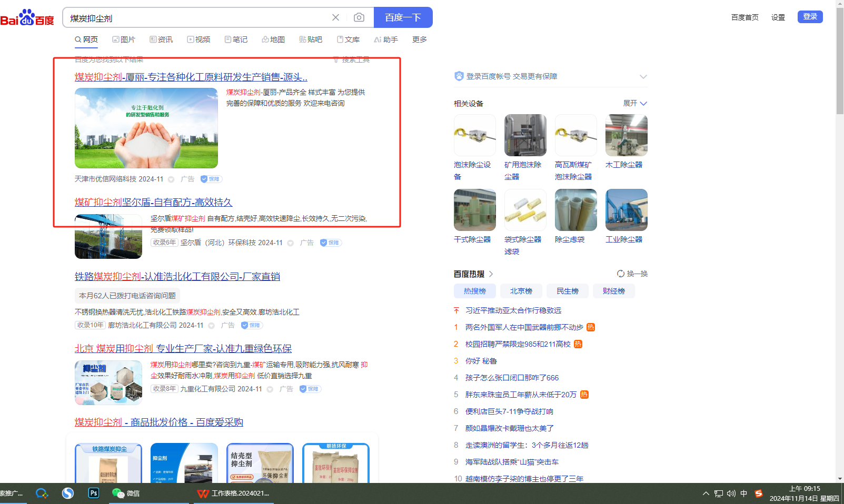
Task: Open the 百度首页 link
Action: click(x=745, y=17)
